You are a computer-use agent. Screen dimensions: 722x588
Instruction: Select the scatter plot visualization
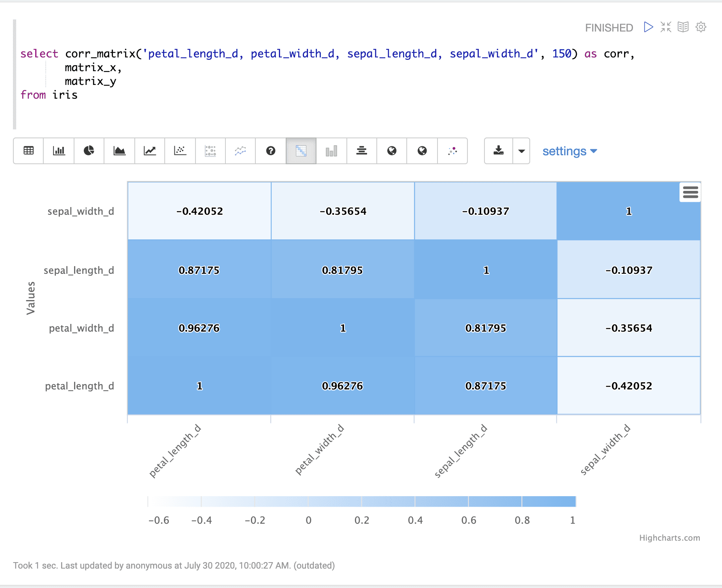180,151
